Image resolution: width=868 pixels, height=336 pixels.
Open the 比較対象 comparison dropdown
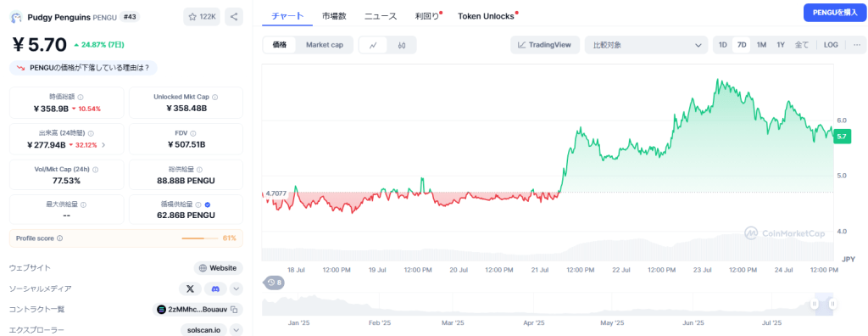pyautogui.click(x=646, y=45)
